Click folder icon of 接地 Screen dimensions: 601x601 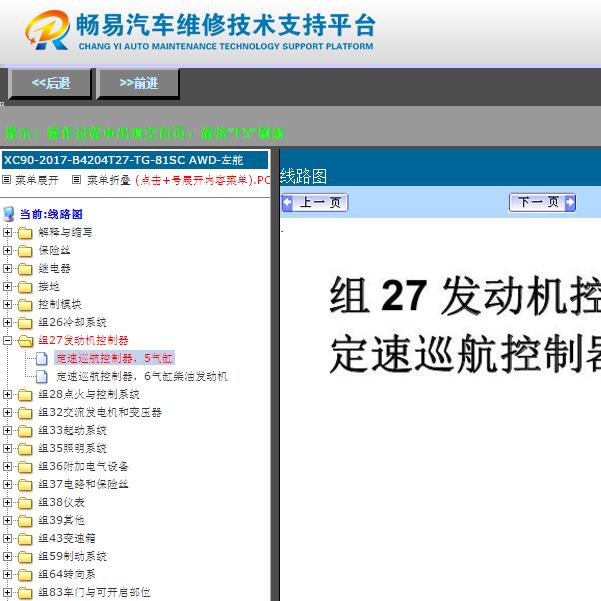click(x=25, y=287)
